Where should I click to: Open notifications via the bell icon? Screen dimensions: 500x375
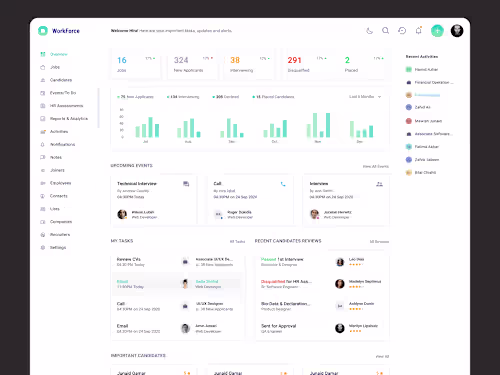tap(419, 31)
